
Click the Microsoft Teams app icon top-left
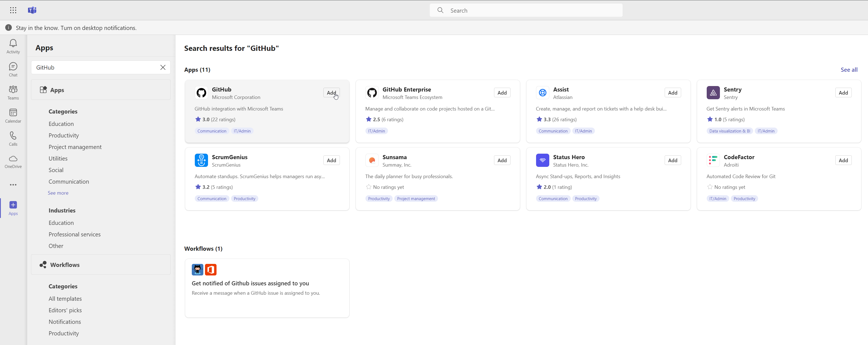pyautogui.click(x=32, y=10)
